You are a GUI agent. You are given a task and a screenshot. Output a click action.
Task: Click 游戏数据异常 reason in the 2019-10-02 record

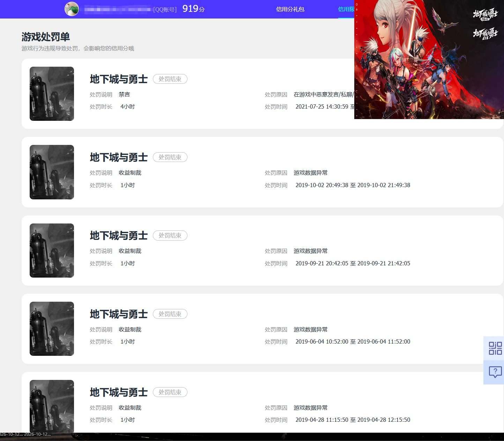point(311,172)
